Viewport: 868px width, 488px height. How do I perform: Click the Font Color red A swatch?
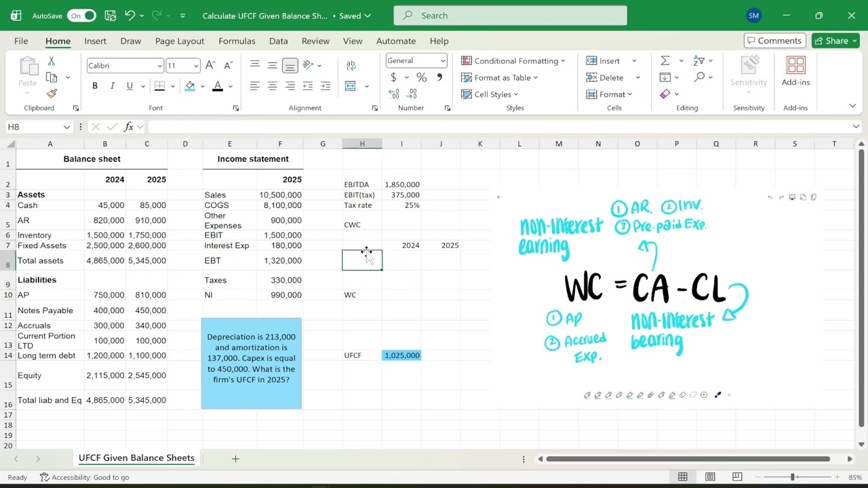coord(218,86)
